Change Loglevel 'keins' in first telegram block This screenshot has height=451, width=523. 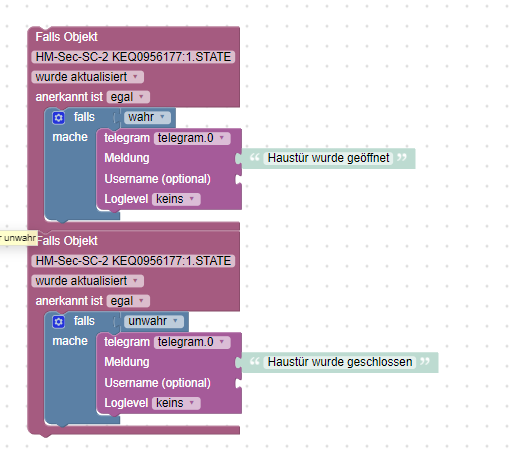tap(176, 199)
